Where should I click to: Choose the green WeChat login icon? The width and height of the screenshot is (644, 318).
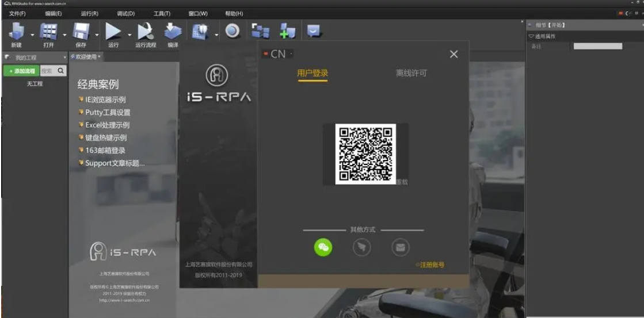[x=323, y=247]
